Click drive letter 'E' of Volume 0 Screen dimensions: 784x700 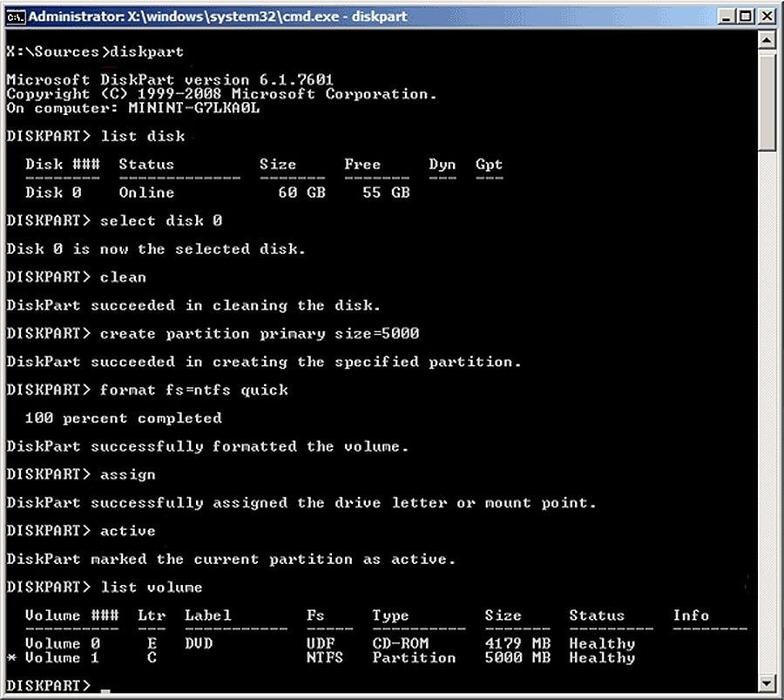(x=152, y=643)
